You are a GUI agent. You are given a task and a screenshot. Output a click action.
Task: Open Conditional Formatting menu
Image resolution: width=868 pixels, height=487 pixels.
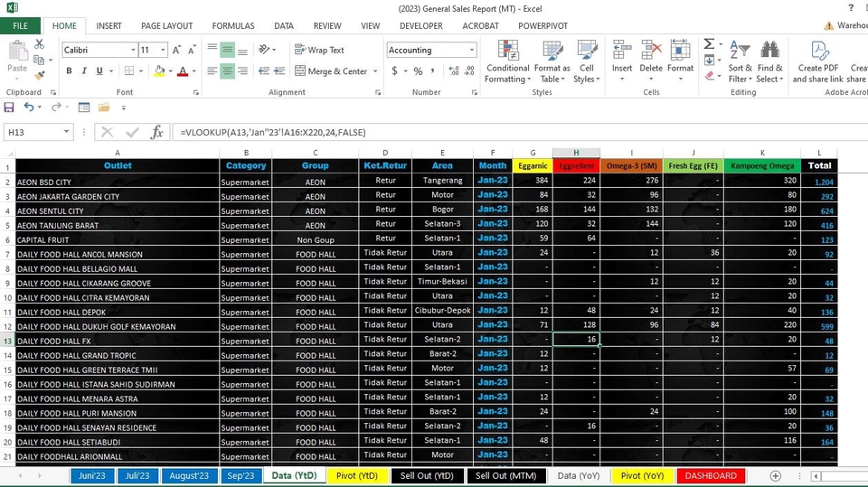507,61
